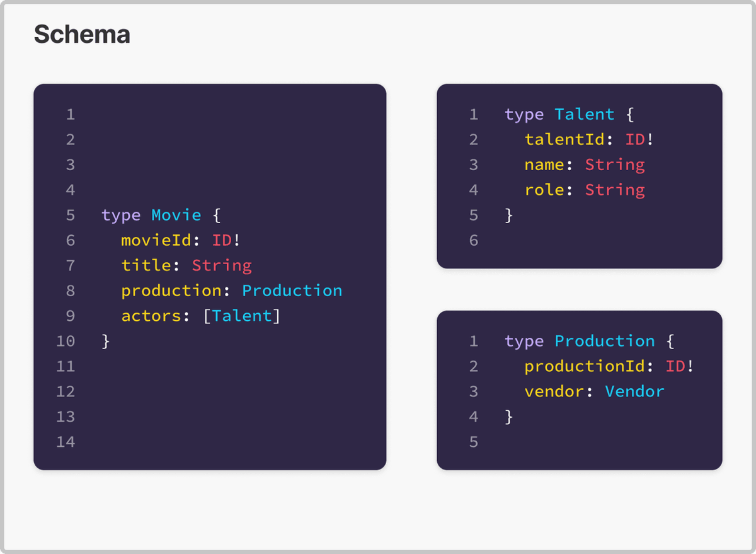Select String type after role field
The width and height of the screenshot is (756, 554).
(615, 190)
